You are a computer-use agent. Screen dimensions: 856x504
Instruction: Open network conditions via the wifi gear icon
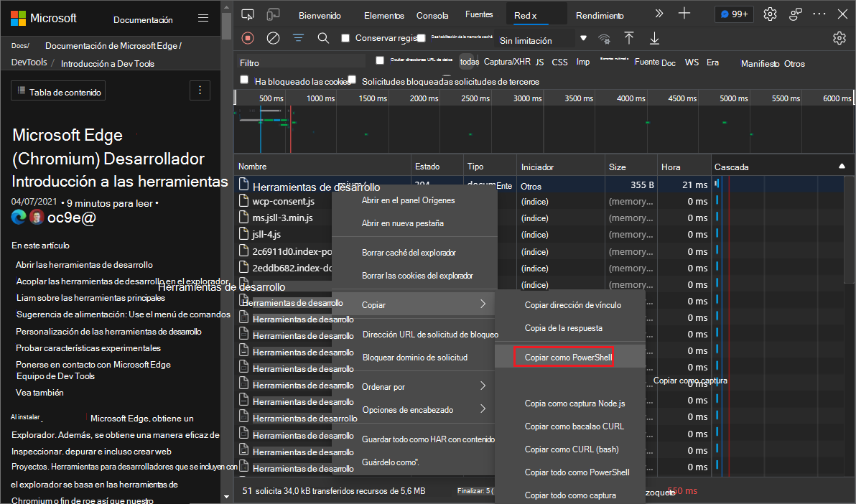click(x=604, y=38)
